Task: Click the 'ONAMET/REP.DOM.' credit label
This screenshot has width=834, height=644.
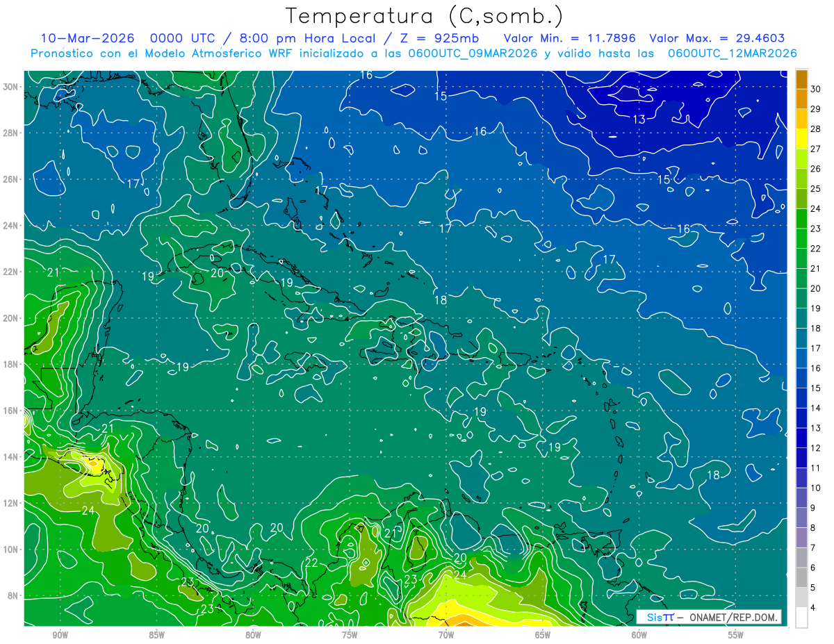Action: click(734, 617)
